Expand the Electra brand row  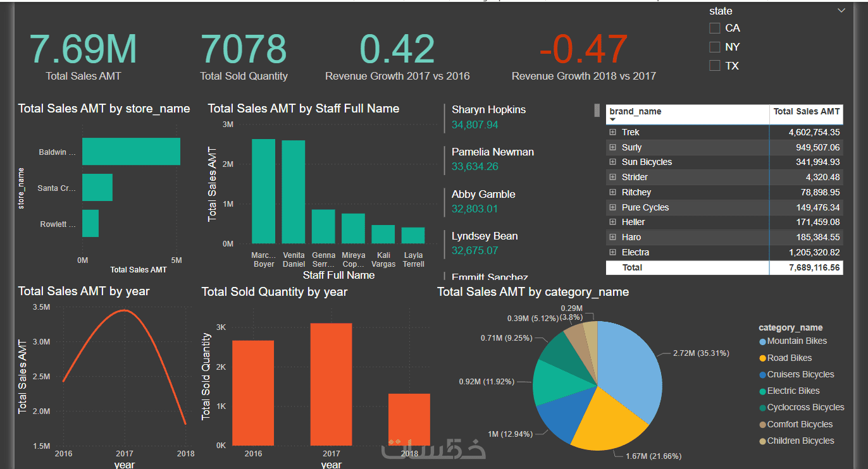612,252
